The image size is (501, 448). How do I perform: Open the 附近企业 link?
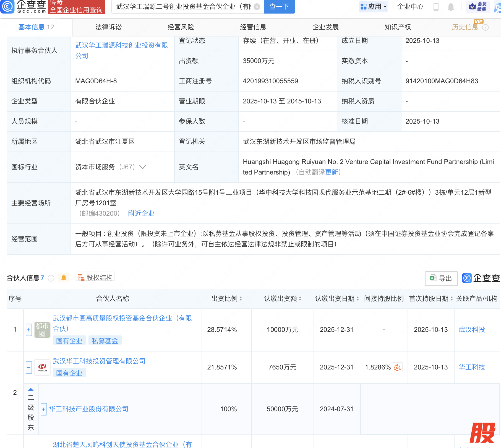[141, 213]
